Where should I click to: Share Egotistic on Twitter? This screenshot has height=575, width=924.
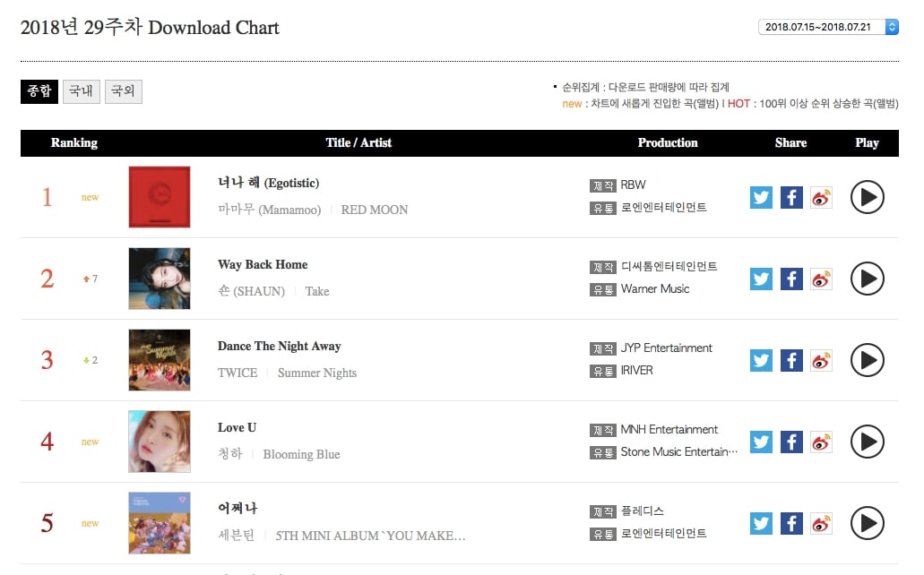[761, 197]
